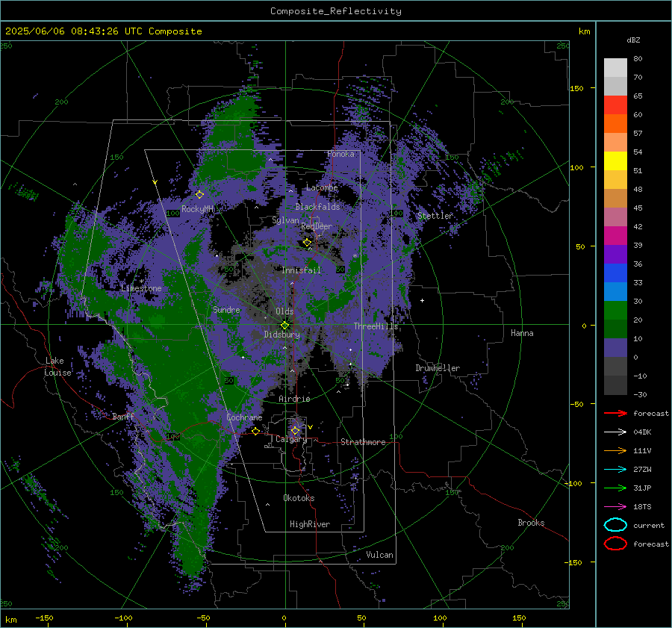Click the white plus marker east of ThreeHills
Screen dimensions: 672x628
click(x=422, y=300)
